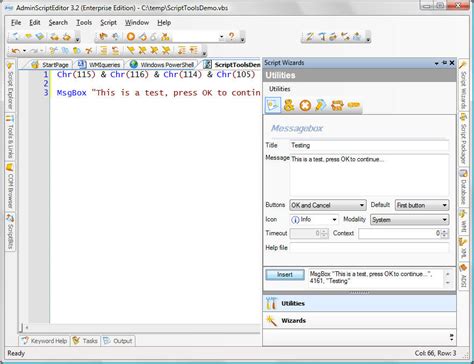474x364 pixels.
Task: Select the ampersand string utility icon
Action: tap(289, 105)
